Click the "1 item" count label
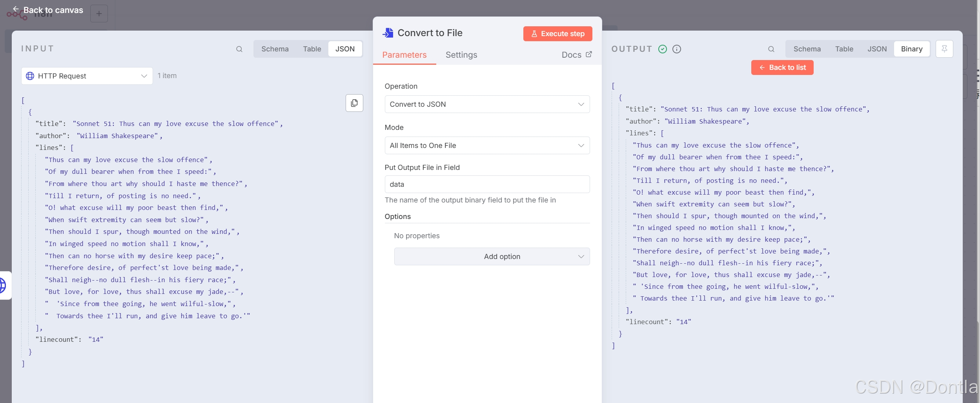980x403 pixels. tap(167, 76)
